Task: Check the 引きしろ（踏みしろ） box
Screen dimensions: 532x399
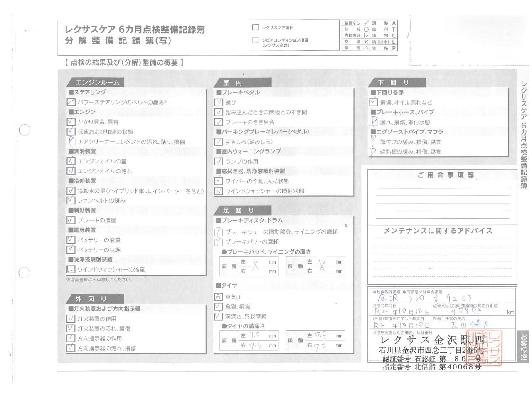Action: 219,142
